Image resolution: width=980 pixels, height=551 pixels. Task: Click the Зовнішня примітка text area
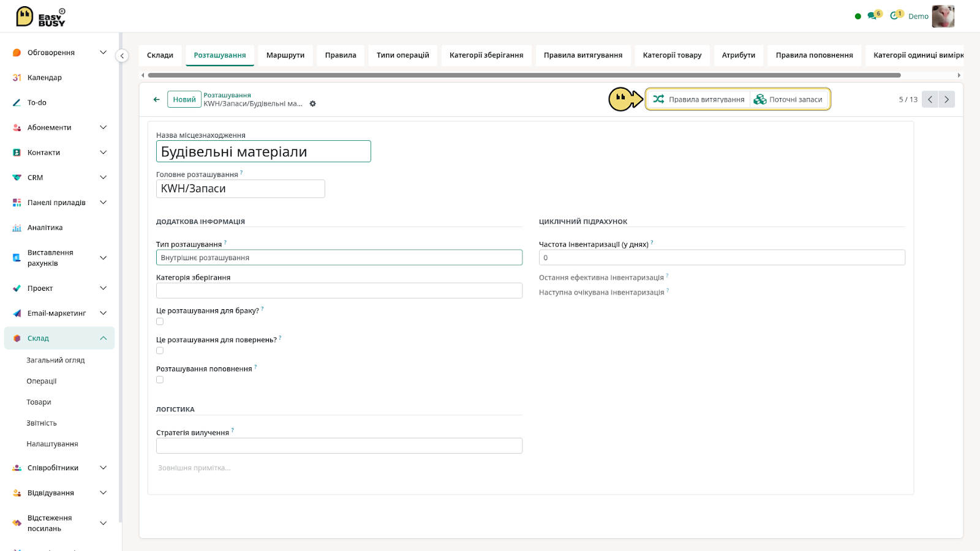coord(339,468)
